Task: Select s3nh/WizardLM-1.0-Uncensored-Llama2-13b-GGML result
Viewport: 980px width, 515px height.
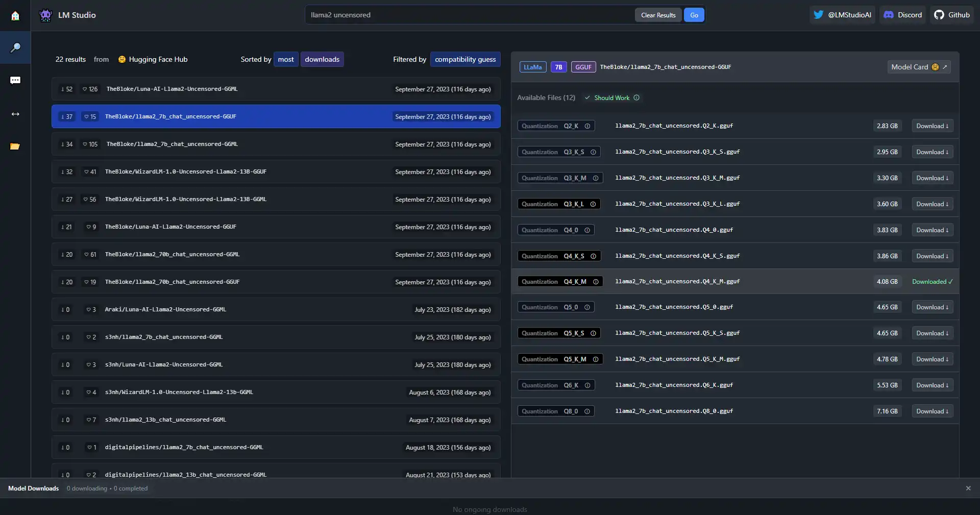Action: point(276,392)
